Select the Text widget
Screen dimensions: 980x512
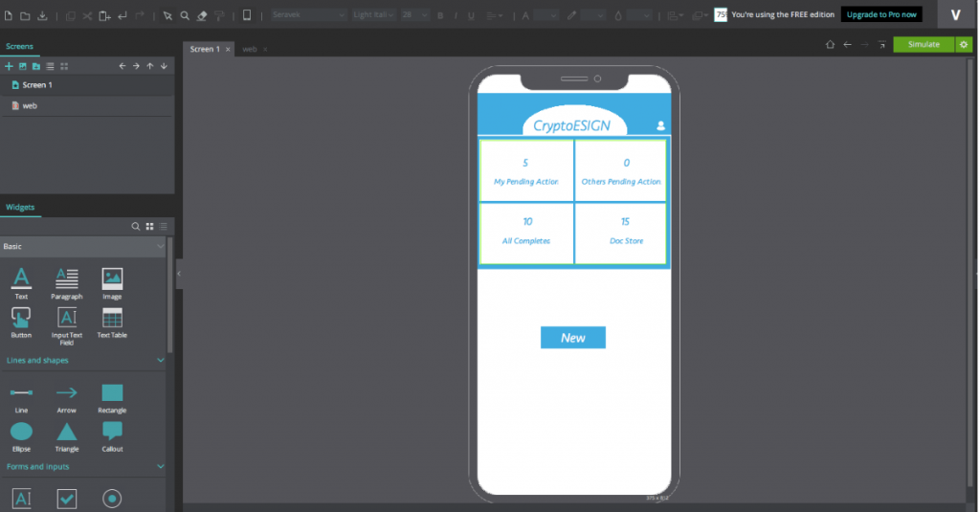[x=21, y=283]
